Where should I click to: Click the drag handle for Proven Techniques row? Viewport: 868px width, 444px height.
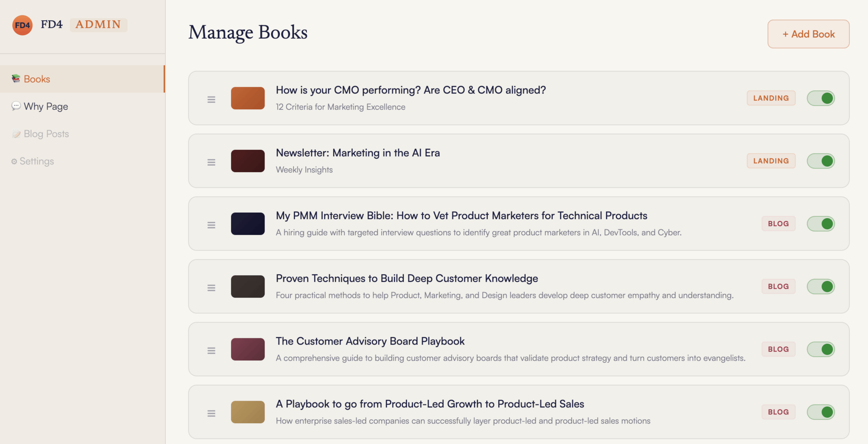coord(211,288)
